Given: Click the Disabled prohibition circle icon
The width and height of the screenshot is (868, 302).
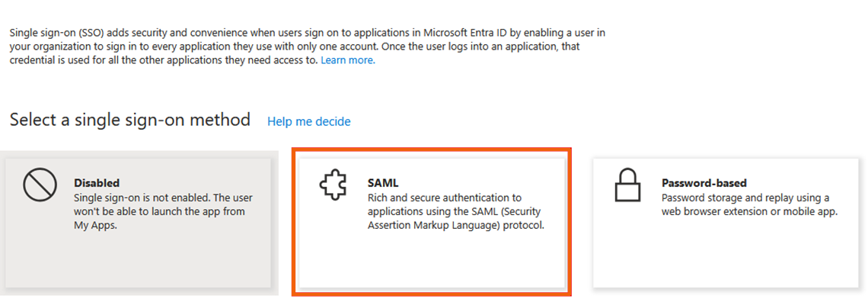Looking at the screenshot, I should [40, 185].
